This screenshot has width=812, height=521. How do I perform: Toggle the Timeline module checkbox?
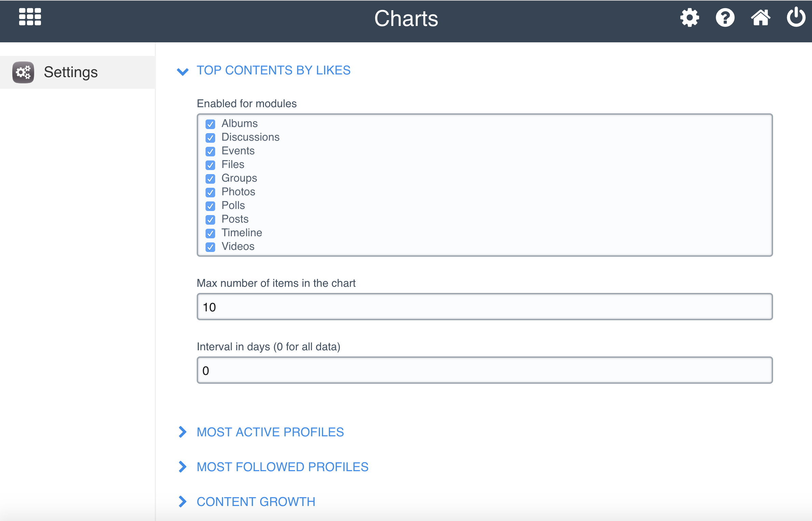(210, 233)
